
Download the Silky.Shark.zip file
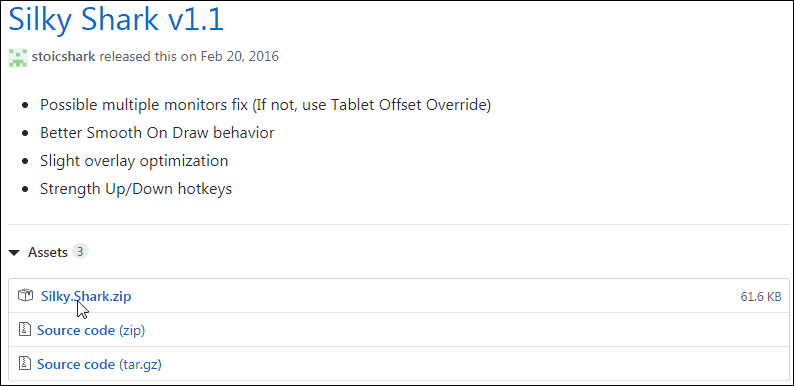(x=86, y=296)
